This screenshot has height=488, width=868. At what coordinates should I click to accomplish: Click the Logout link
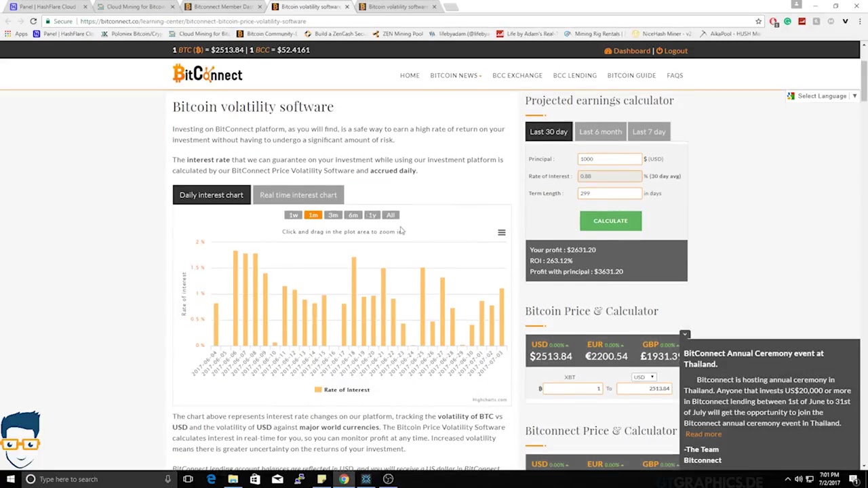(x=672, y=51)
